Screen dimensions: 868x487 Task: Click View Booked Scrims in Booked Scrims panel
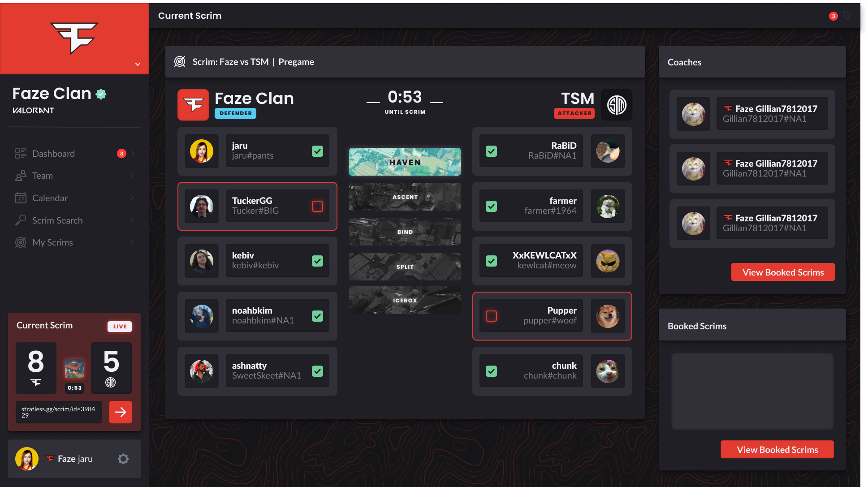tap(777, 449)
